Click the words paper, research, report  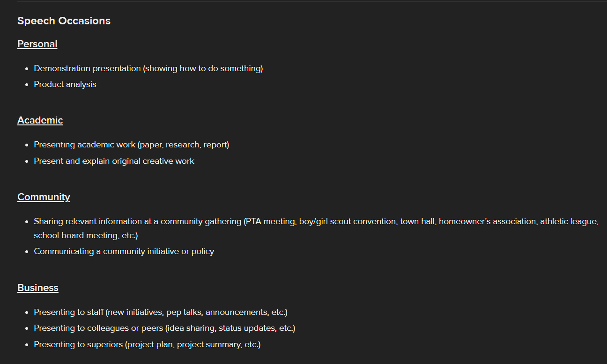182,145
